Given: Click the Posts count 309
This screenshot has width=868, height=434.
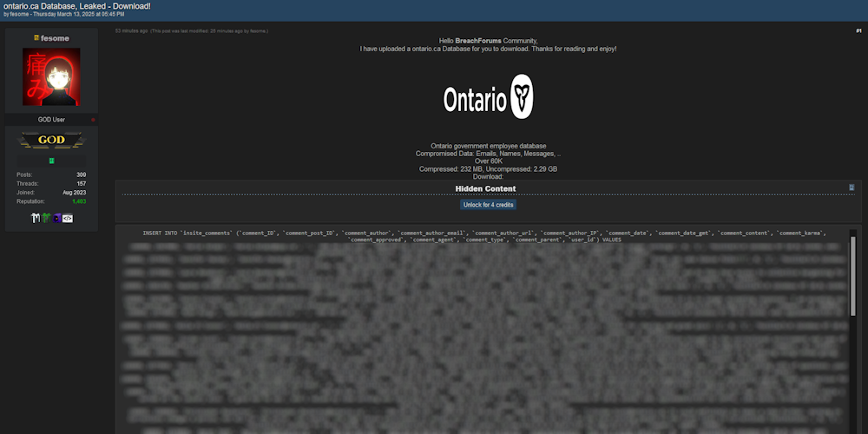Looking at the screenshot, I should (81, 174).
